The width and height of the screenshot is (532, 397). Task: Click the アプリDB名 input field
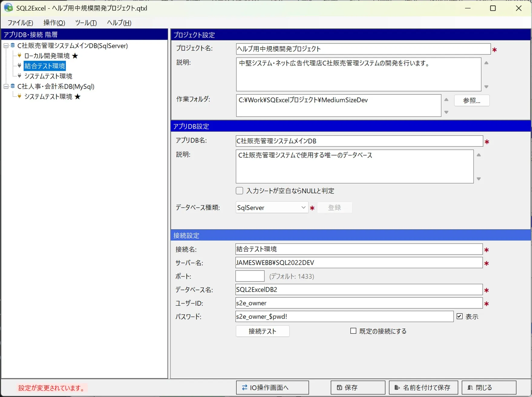359,141
